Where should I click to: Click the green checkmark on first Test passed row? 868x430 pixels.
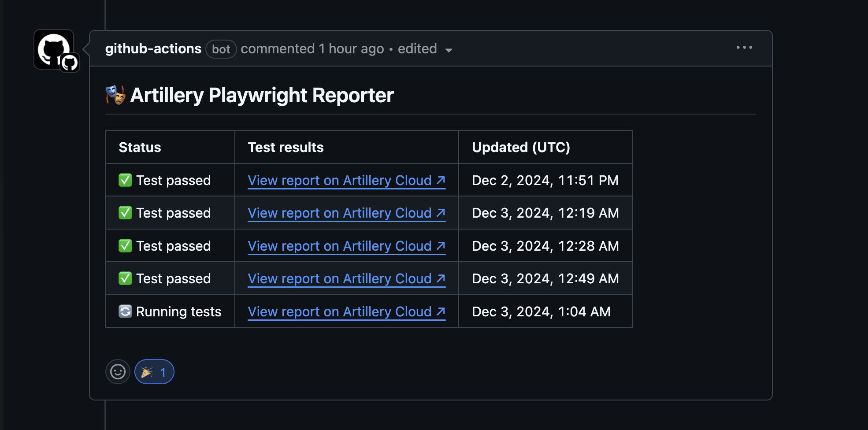(125, 180)
